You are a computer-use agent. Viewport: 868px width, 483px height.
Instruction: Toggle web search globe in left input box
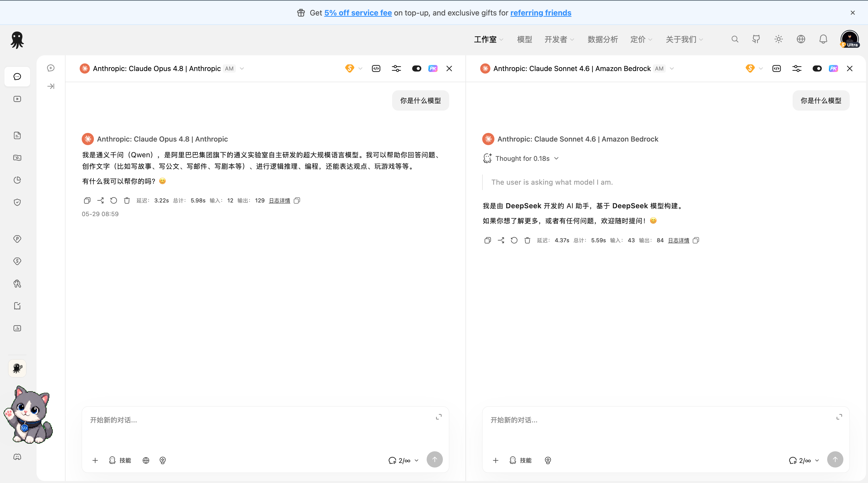click(x=146, y=460)
